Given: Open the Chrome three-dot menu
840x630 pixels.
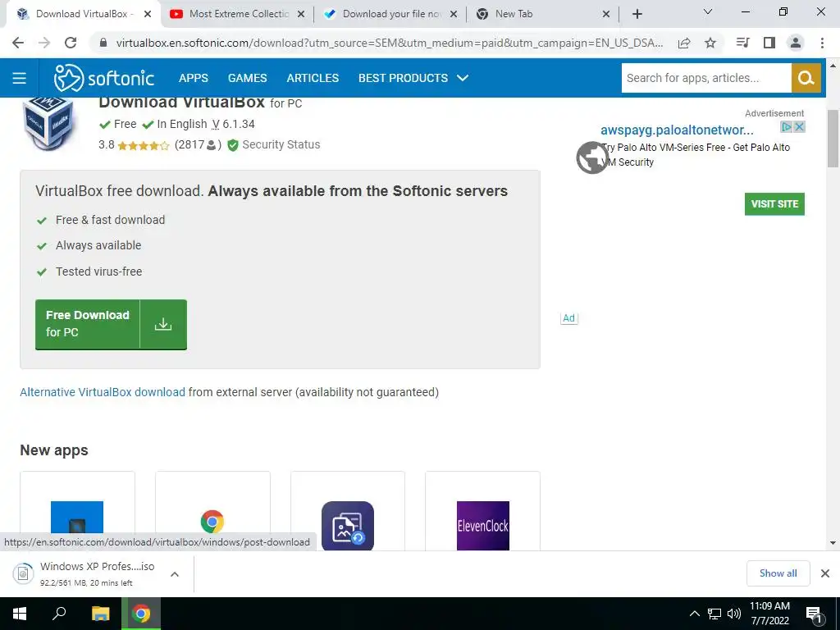Looking at the screenshot, I should 822,43.
